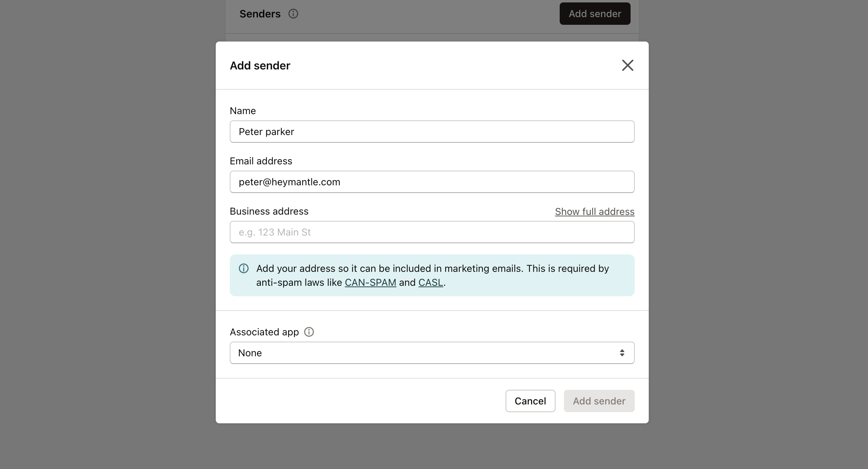Click the Senders section heading

[260, 14]
